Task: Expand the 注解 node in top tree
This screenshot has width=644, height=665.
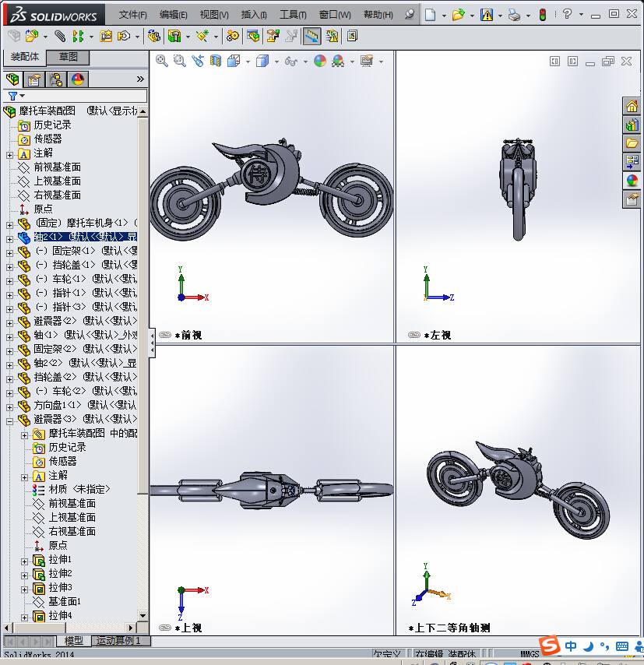Action: tap(9, 155)
